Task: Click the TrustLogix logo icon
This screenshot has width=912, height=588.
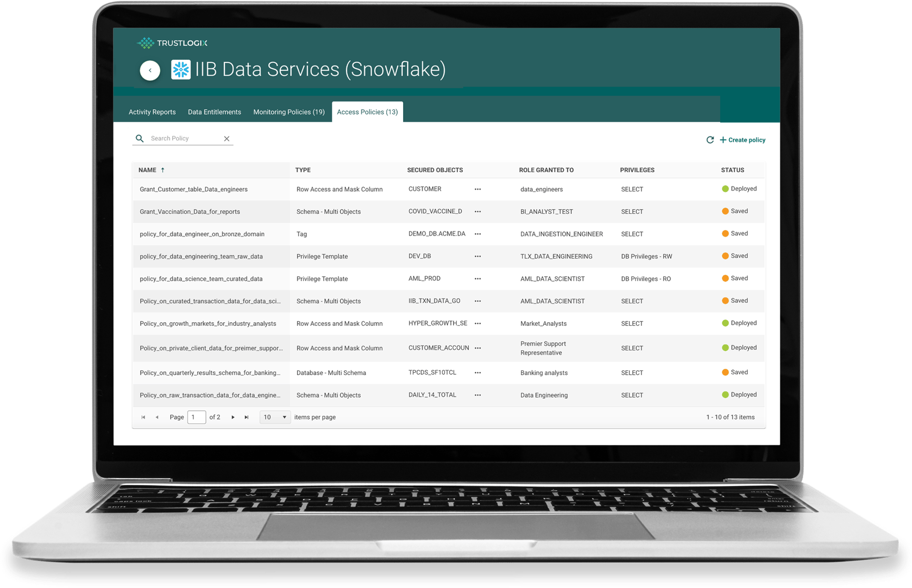Action: (x=141, y=44)
